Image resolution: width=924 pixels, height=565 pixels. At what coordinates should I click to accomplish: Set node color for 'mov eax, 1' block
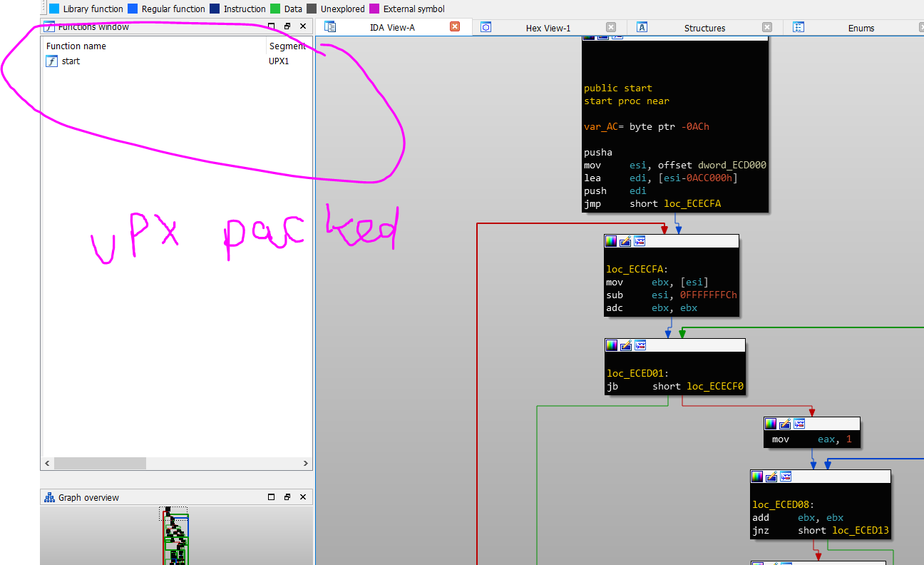771,424
